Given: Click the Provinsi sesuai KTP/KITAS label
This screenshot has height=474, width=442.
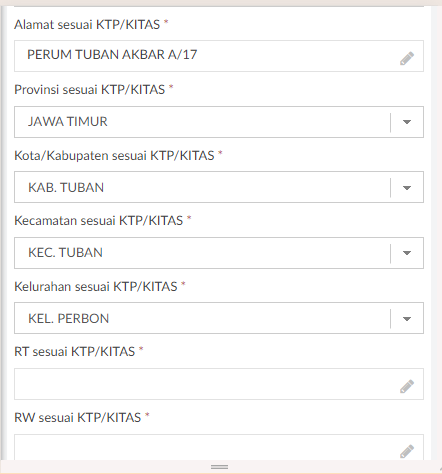Looking at the screenshot, I should [90, 90].
